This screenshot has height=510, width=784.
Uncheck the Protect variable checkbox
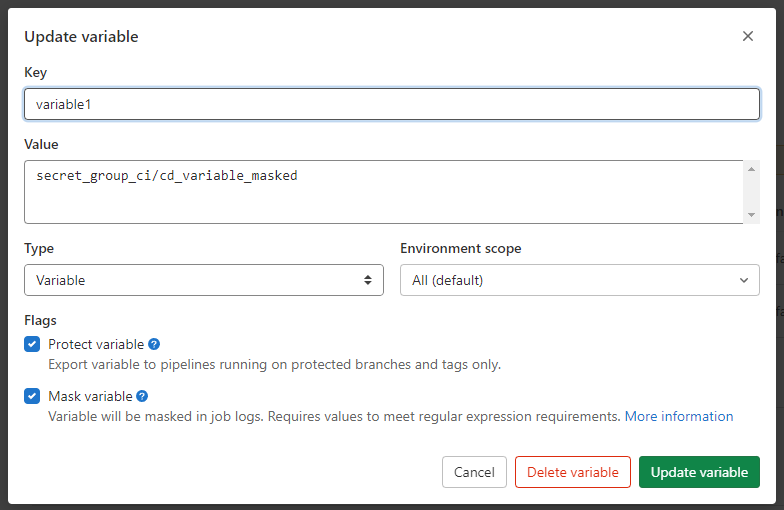pos(32,344)
